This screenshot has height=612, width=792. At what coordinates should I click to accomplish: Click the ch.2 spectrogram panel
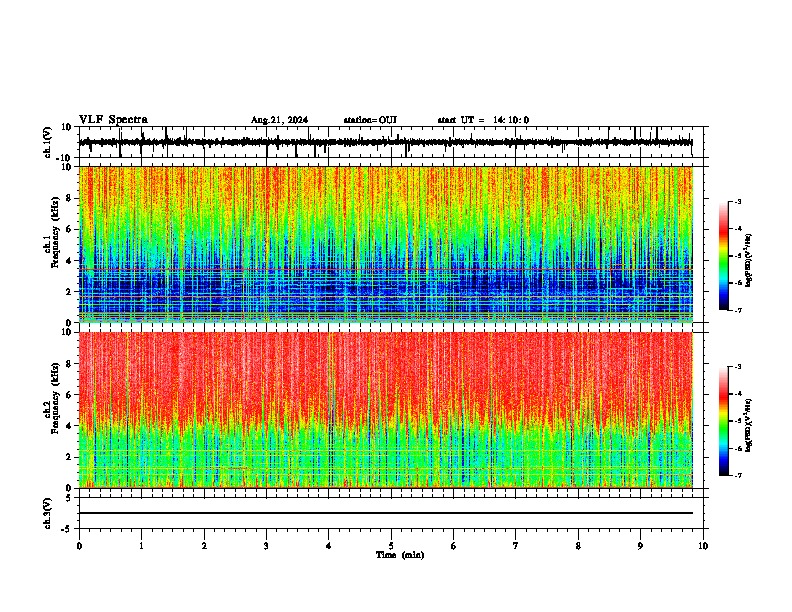385,410
